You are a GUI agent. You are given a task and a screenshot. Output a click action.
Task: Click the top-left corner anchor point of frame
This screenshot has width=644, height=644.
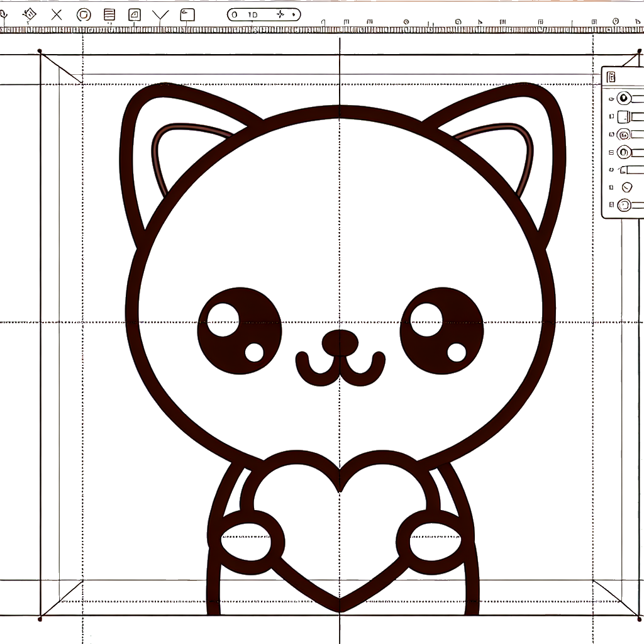point(41,52)
